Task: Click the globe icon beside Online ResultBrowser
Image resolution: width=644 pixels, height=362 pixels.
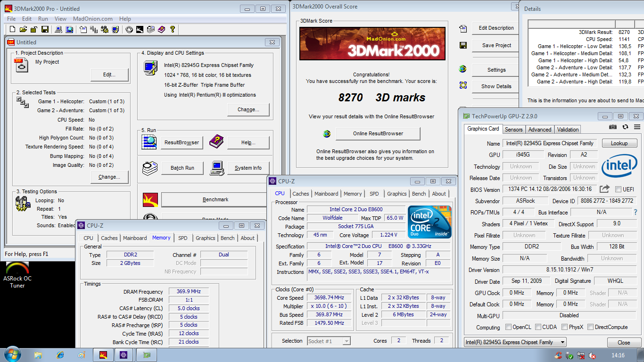Action: 327,134
